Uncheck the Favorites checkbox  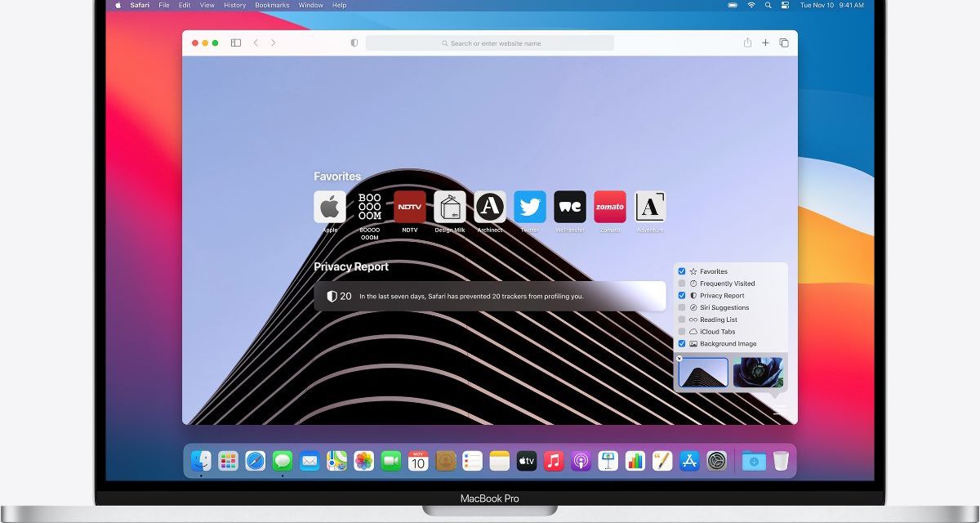coord(682,271)
